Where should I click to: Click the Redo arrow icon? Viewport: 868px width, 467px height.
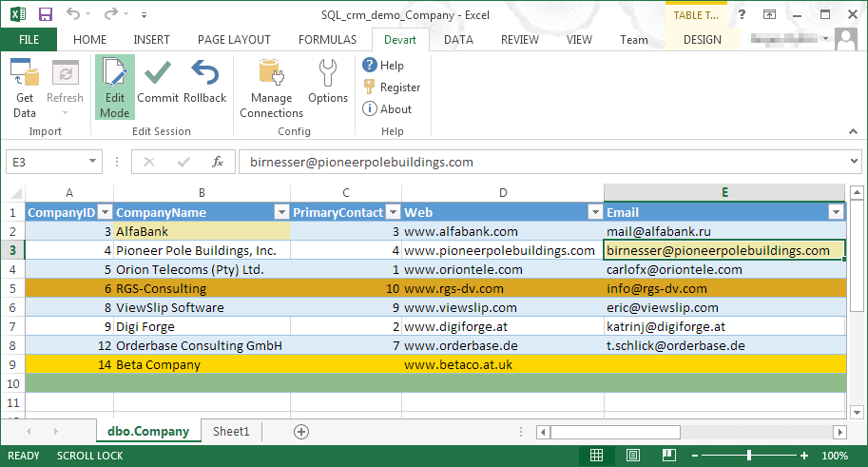point(111,14)
